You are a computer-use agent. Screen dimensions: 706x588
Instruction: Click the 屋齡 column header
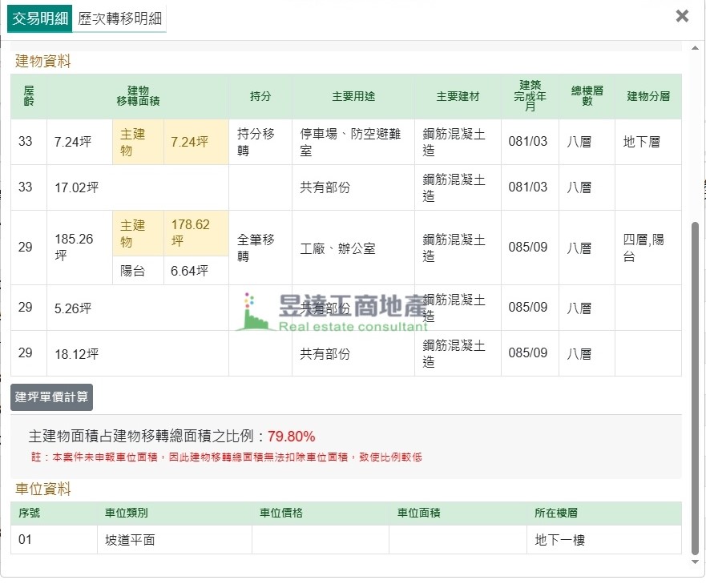click(x=29, y=96)
